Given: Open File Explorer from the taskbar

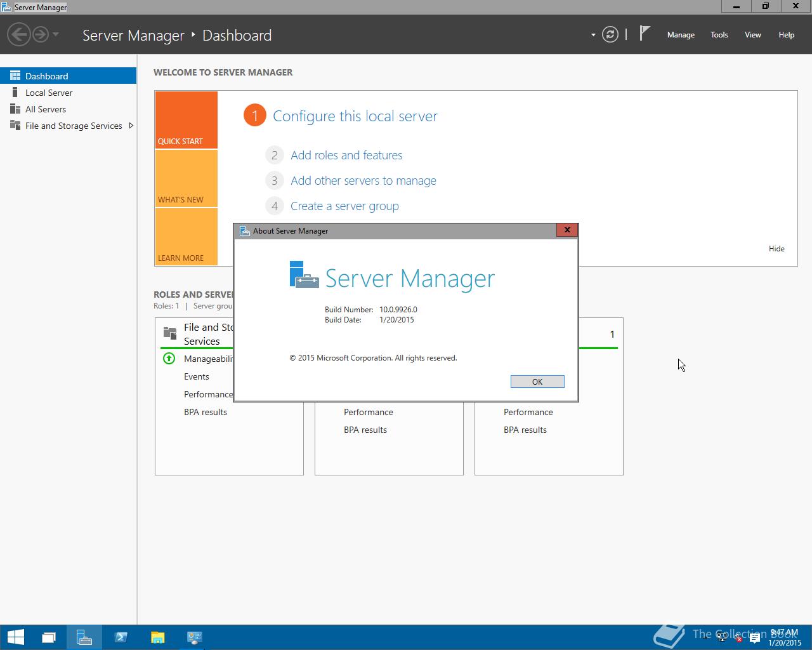Looking at the screenshot, I should tap(157, 637).
